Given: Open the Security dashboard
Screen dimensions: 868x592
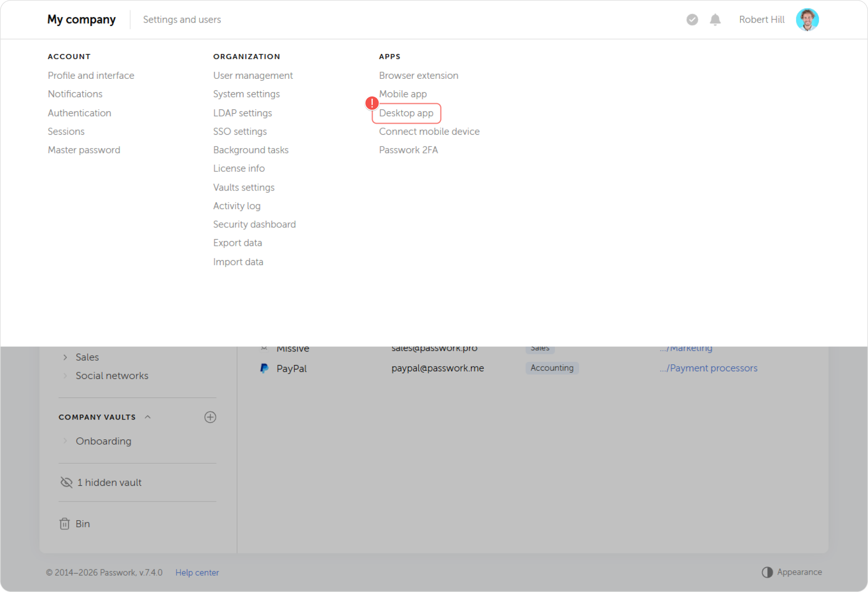Looking at the screenshot, I should [x=254, y=224].
